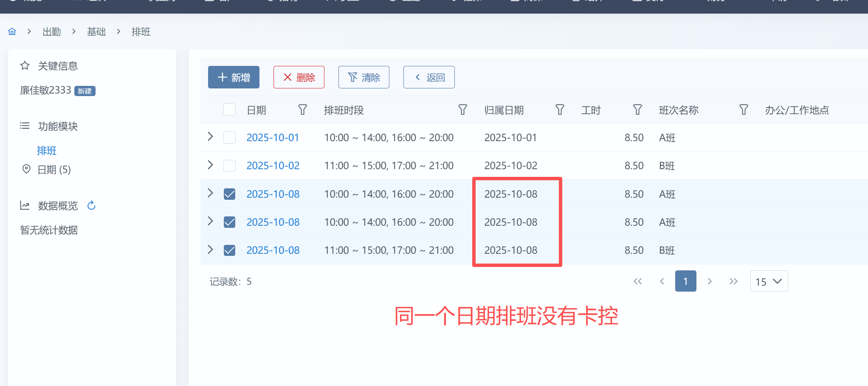Click the home icon in breadcrumb
The image size is (868, 386).
pos(12,31)
